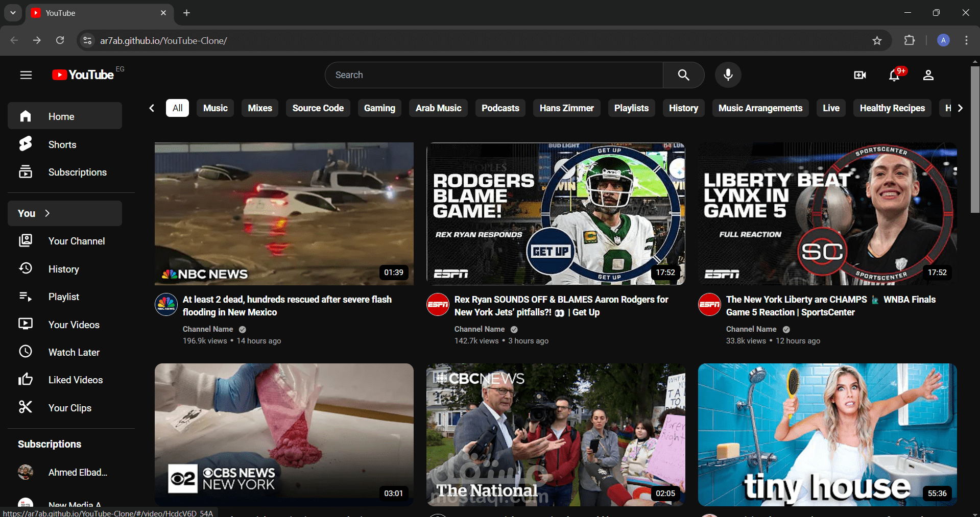Screen dimensions: 980x517
Task: Click the browser address bar URL
Action: click(x=163, y=40)
